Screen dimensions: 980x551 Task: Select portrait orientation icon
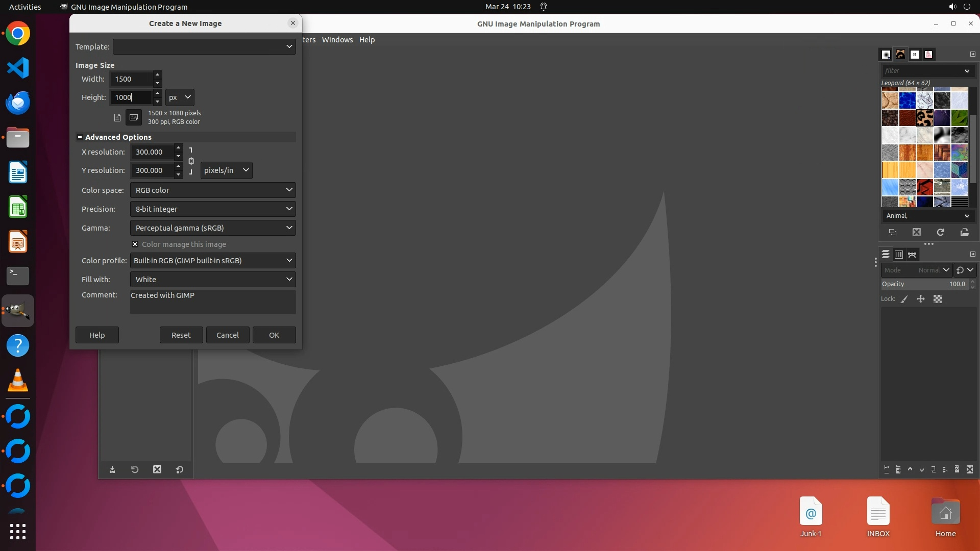click(x=117, y=117)
